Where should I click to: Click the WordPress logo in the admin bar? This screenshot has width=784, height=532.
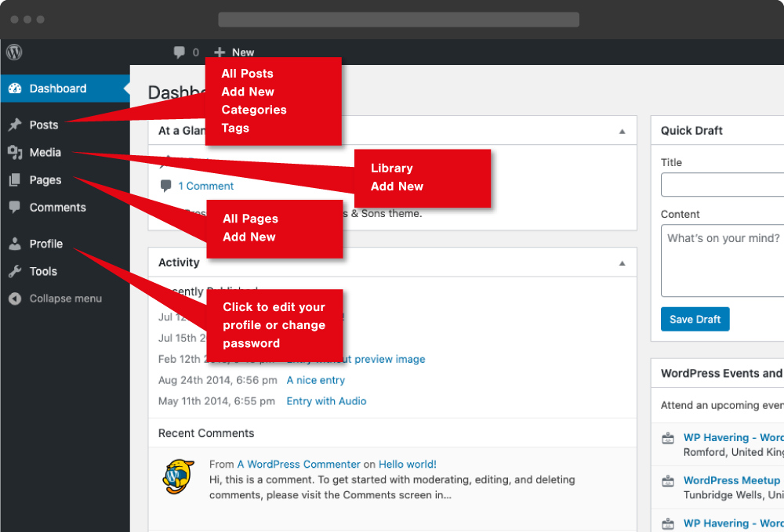coord(14,52)
